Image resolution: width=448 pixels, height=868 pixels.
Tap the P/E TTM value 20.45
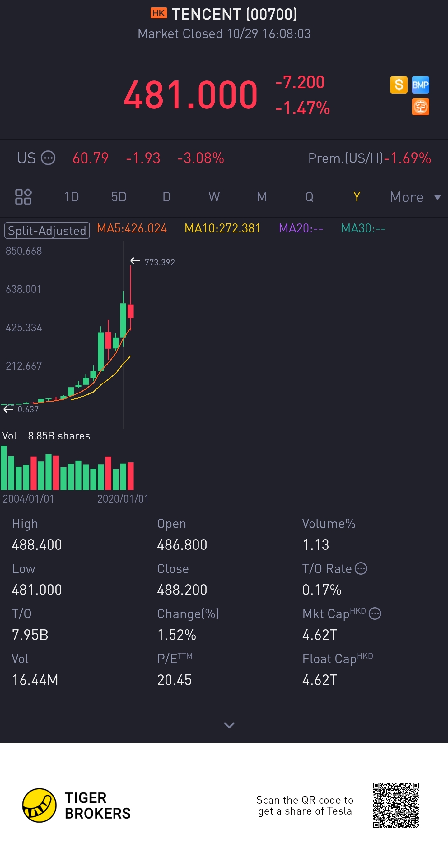pos(175,680)
